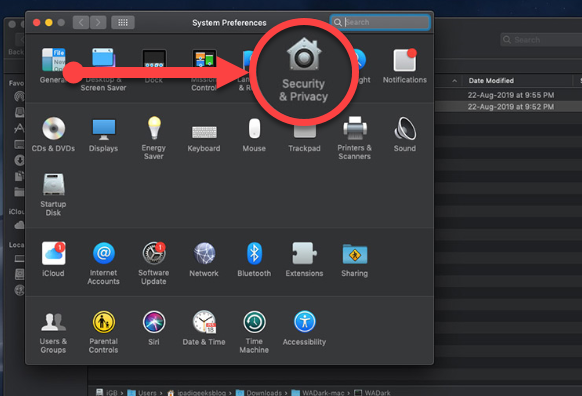Open Energy Saver preferences
Viewport: 582px width, 396px height.
(x=154, y=138)
